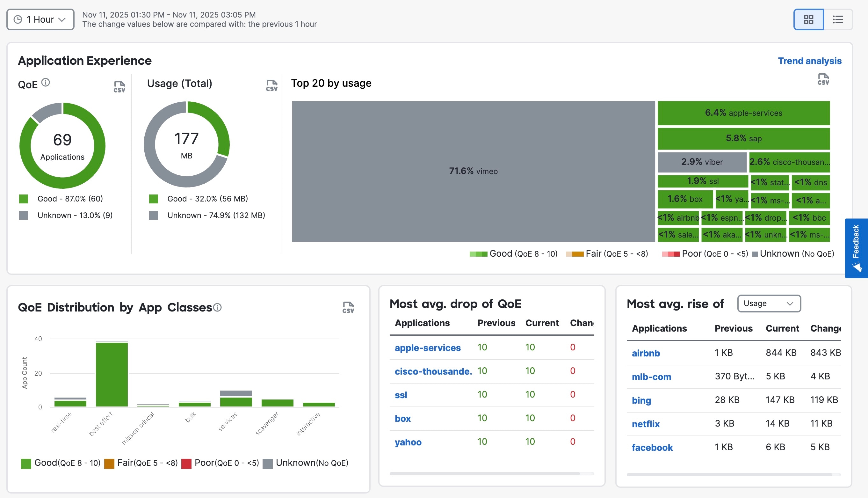
Task: Export QoE donut data as CSV
Action: [119, 86]
